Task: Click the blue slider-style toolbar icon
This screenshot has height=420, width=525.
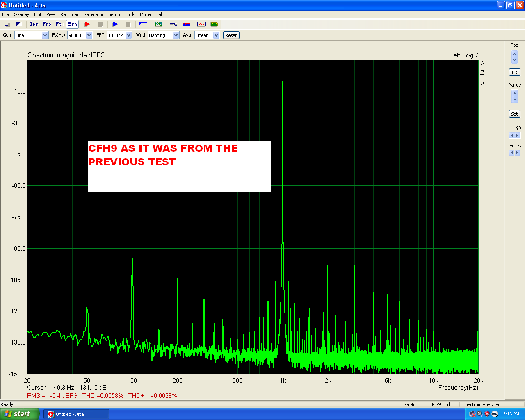Action: point(173,24)
